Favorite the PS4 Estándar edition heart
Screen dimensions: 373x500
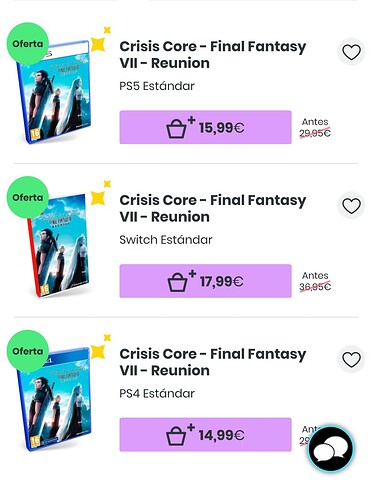click(x=351, y=360)
